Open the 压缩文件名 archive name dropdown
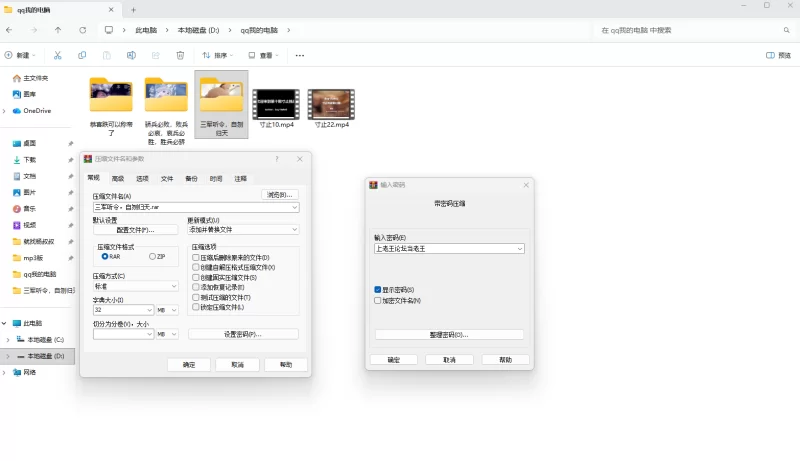Screen dimensions: 800x461 [294, 208]
